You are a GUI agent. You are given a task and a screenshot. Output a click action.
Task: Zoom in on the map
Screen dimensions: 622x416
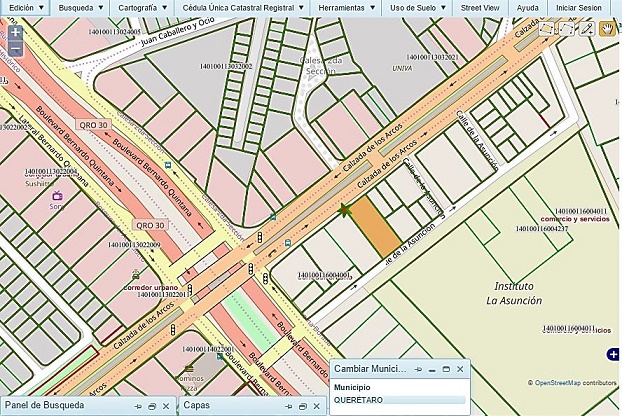pos(15,32)
